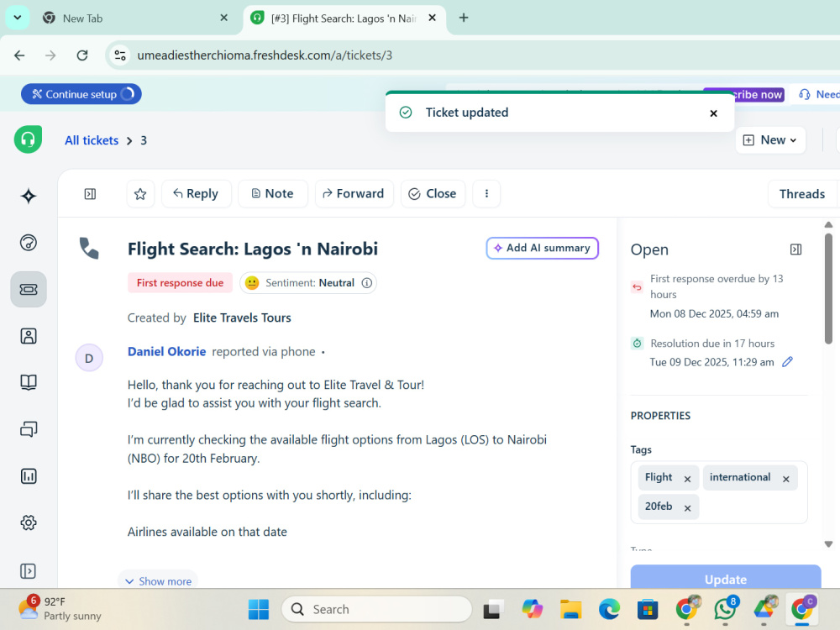840x630 pixels.
Task: Click Daniel Okorie's avatar circle
Action: (x=89, y=358)
